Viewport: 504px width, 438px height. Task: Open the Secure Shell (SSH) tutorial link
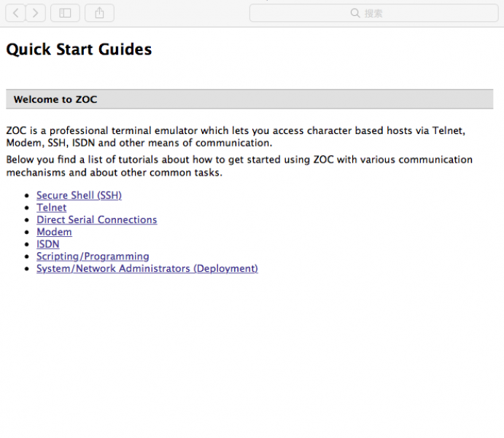(79, 195)
